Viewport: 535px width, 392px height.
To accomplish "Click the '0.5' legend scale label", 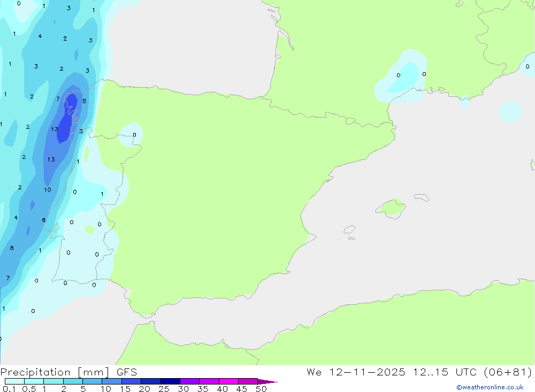I will coord(29,389).
